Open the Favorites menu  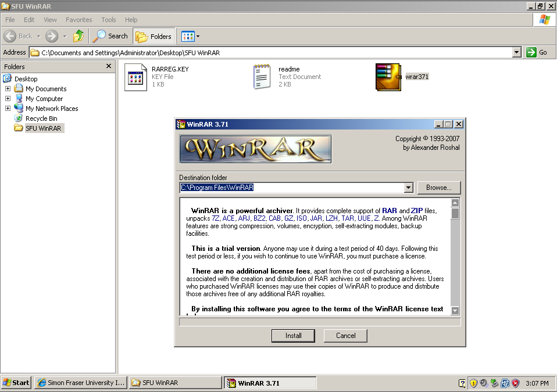(78, 20)
